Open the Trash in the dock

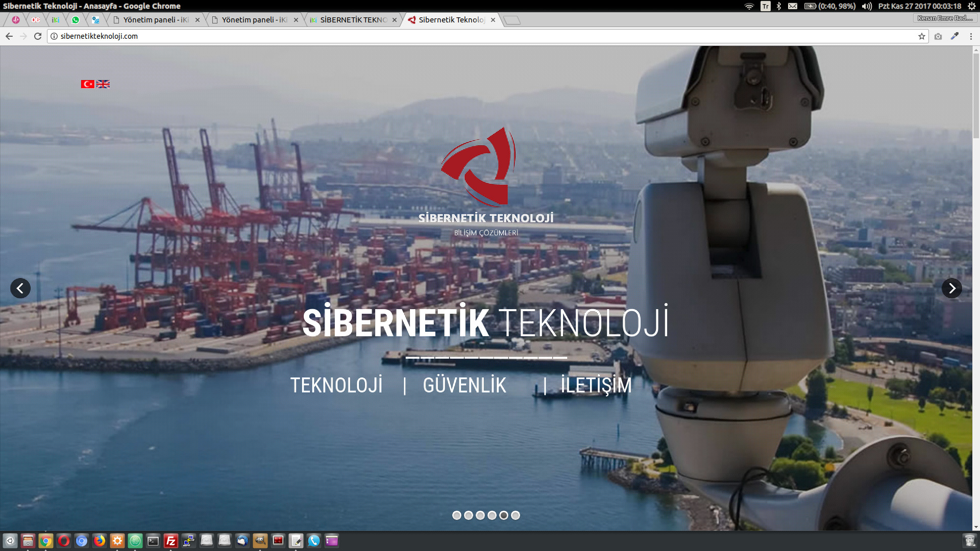click(970, 541)
